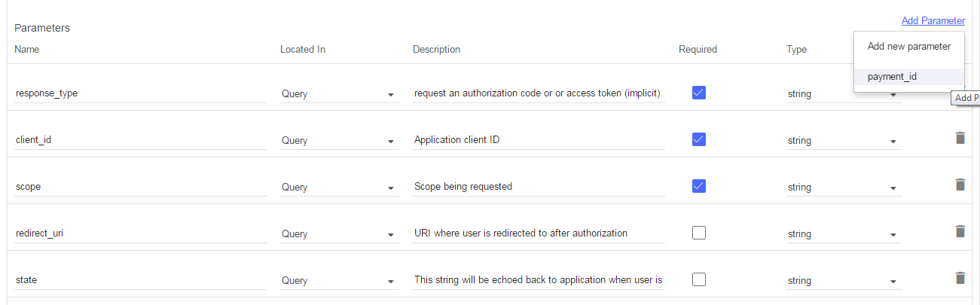Open Located In dropdown for response_type

tap(339, 94)
